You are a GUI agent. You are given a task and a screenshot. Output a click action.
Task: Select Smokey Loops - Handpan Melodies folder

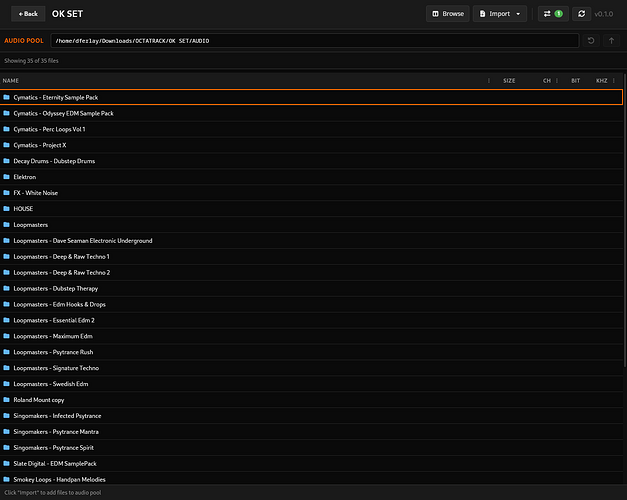click(x=311, y=479)
